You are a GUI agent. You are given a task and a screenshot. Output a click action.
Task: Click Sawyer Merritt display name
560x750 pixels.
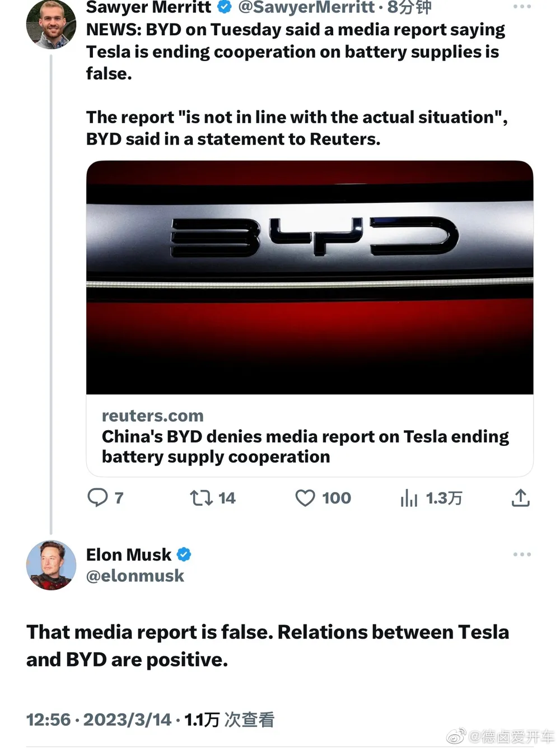pos(149,7)
